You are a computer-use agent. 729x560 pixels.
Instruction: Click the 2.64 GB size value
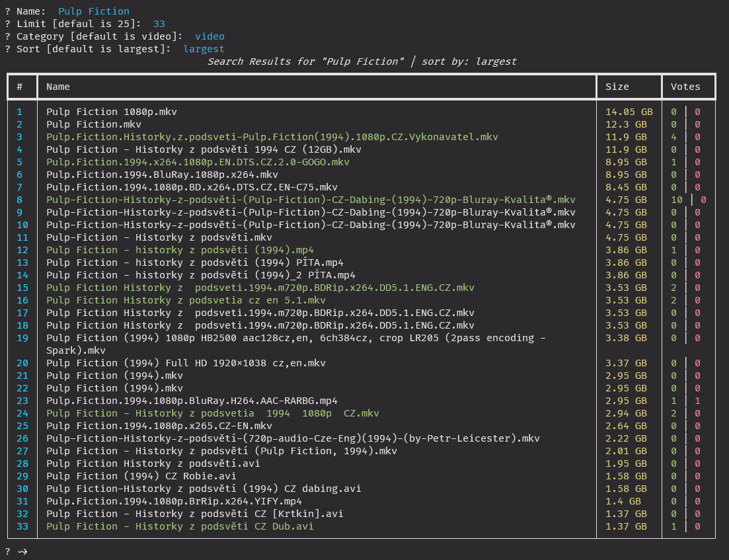coord(626,426)
